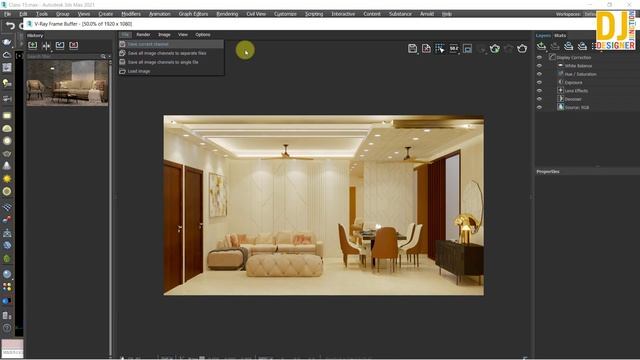Toggle visibility of White Balance layer

pyautogui.click(x=539, y=66)
